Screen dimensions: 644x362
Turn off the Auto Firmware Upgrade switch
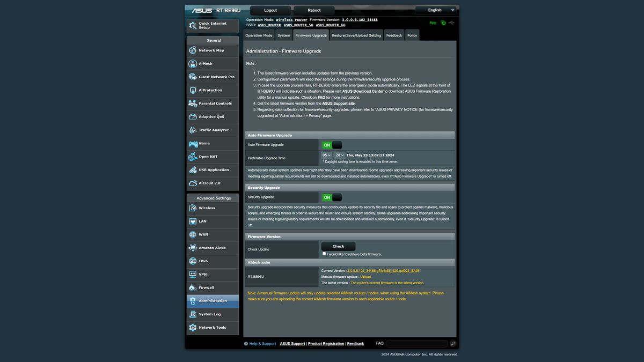[332, 145]
